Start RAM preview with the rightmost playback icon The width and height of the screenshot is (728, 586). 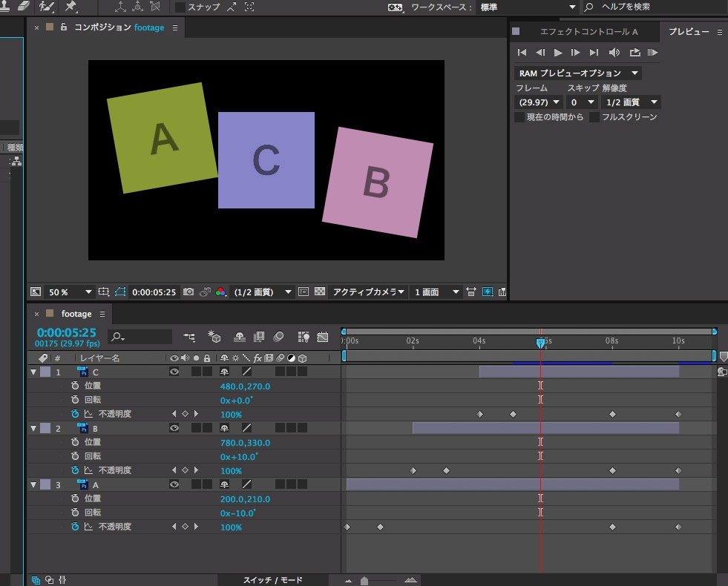click(652, 53)
